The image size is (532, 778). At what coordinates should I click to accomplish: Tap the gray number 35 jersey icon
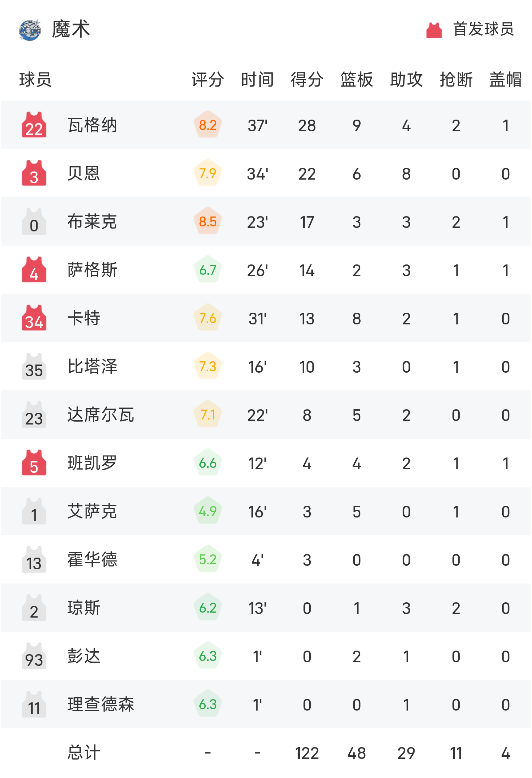point(34,366)
